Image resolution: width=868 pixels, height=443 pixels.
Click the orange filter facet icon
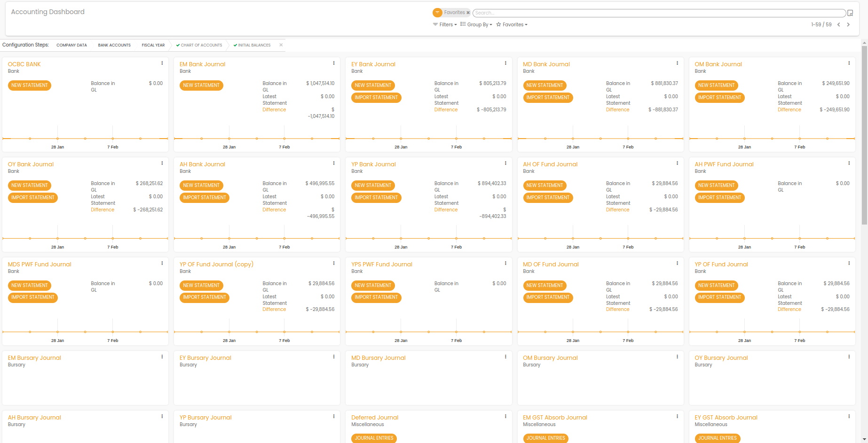[x=437, y=13]
